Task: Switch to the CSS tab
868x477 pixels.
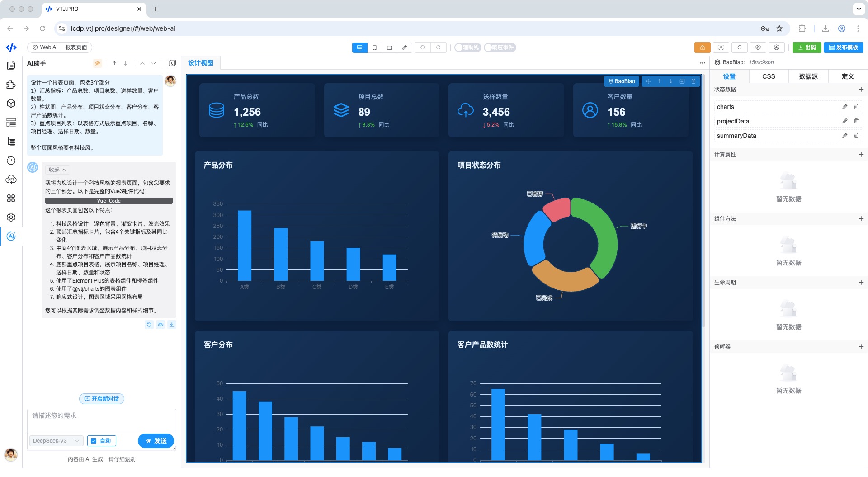Action: 769,76
